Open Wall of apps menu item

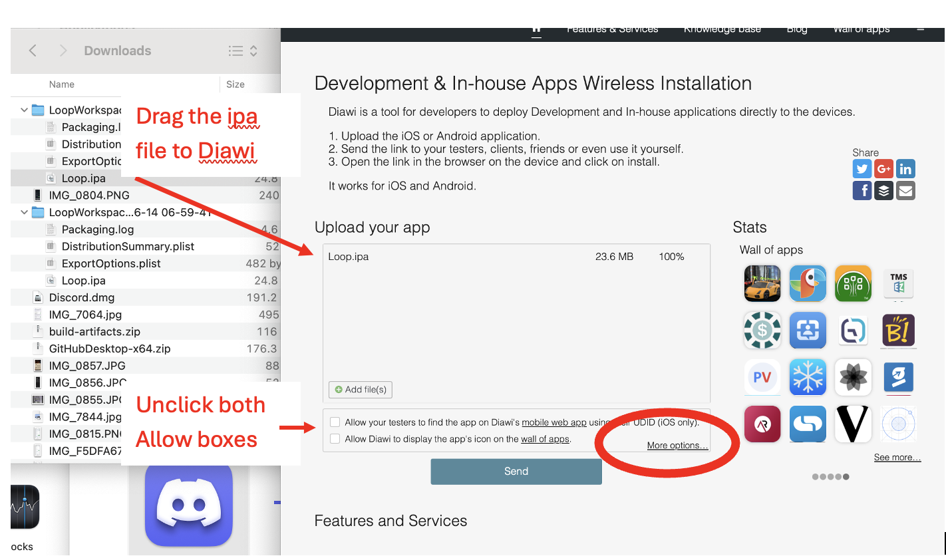[x=862, y=30]
